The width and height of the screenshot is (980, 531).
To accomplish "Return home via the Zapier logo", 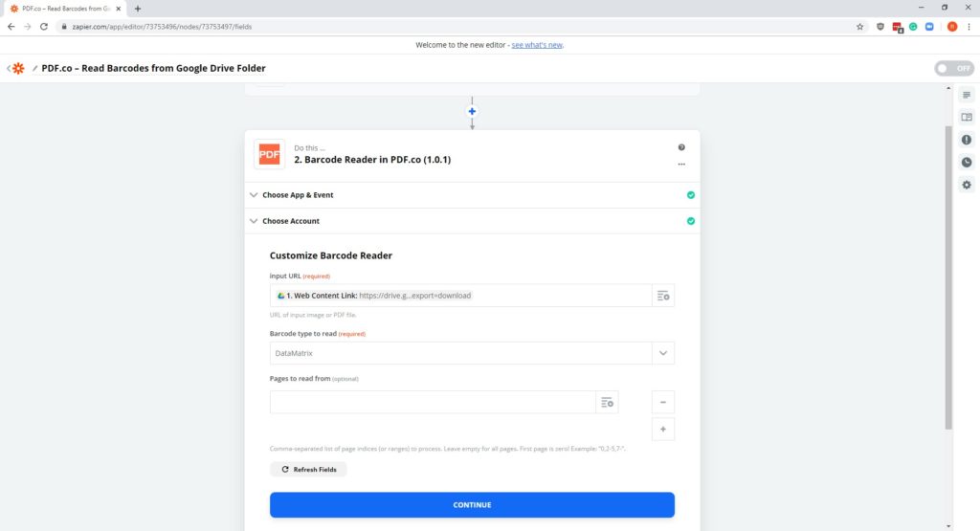I will point(18,68).
